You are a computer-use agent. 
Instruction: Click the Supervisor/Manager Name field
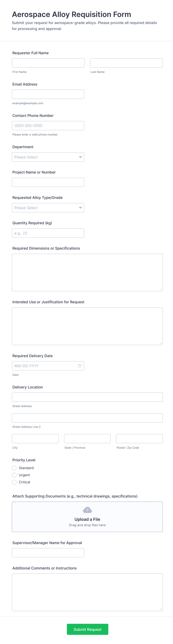pos(48,553)
